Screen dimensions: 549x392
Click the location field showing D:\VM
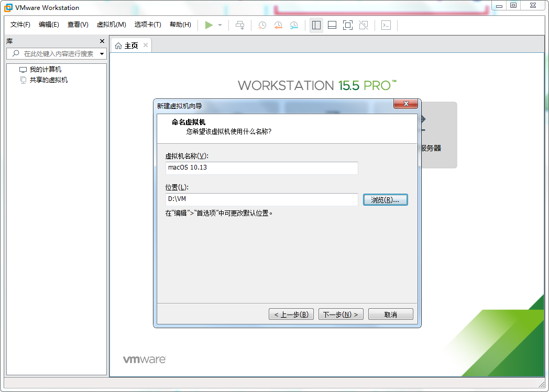[261, 199]
